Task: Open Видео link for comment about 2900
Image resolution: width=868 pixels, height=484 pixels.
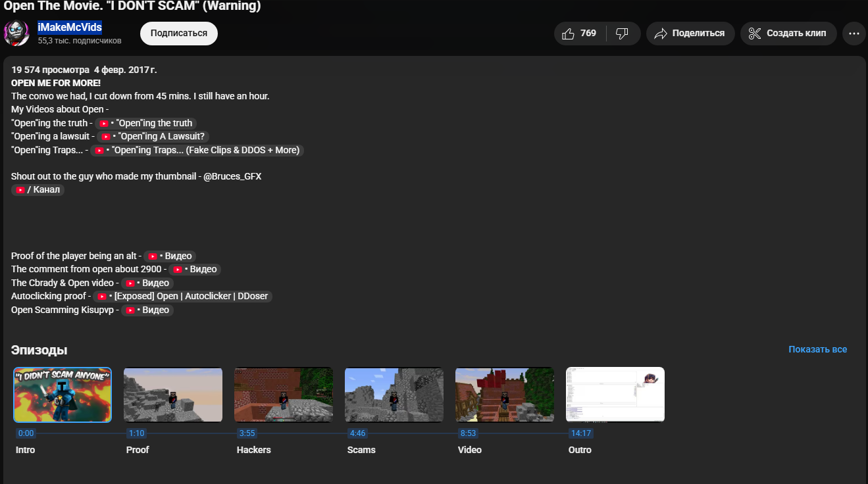Action: (194, 270)
